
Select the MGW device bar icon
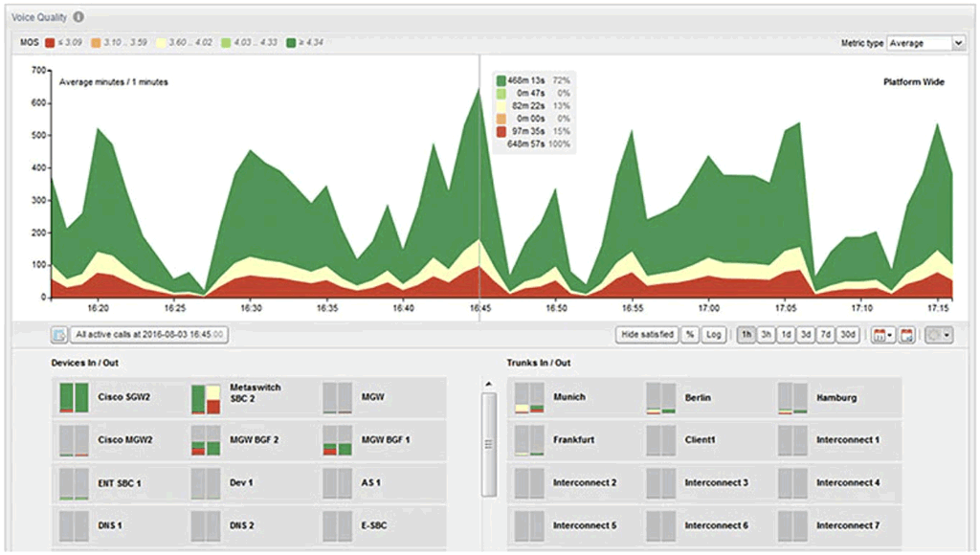(x=338, y=398)
